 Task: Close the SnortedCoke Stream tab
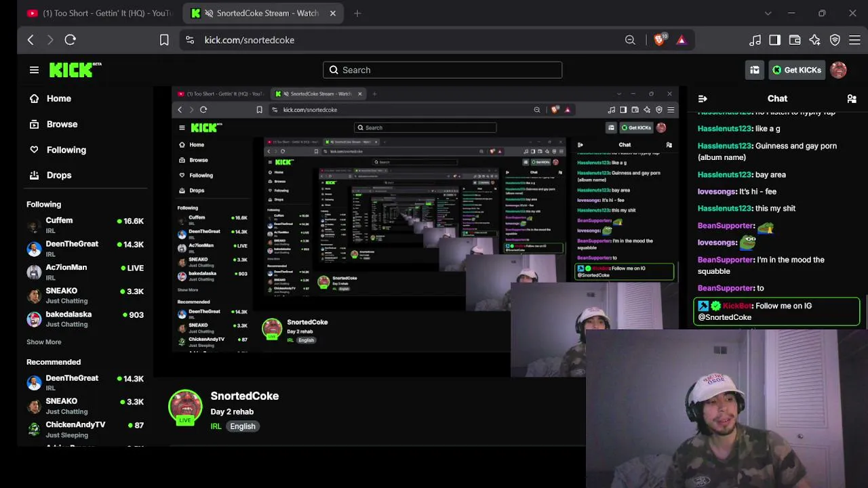pyautogui.click(x=332, y=13)
